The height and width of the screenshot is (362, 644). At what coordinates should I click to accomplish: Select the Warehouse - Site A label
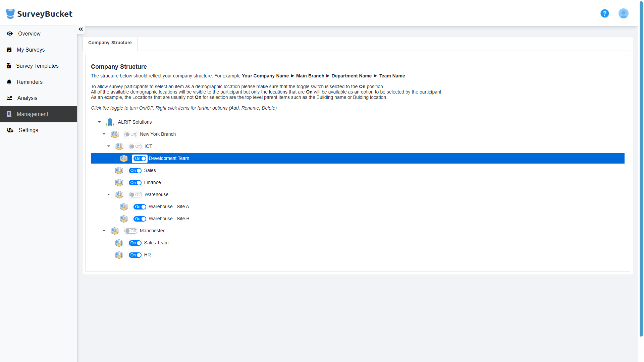169,207
